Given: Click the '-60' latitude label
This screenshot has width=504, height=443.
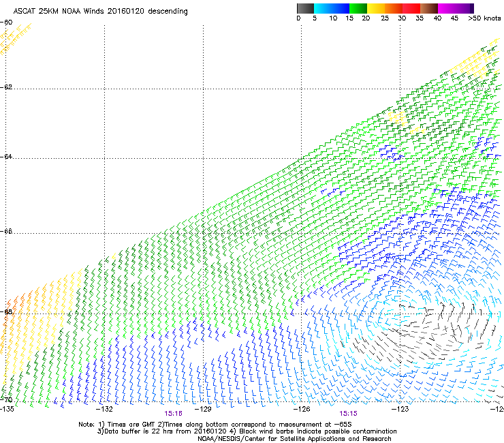Looking at the screenshot, I should (x=6, y=22).
